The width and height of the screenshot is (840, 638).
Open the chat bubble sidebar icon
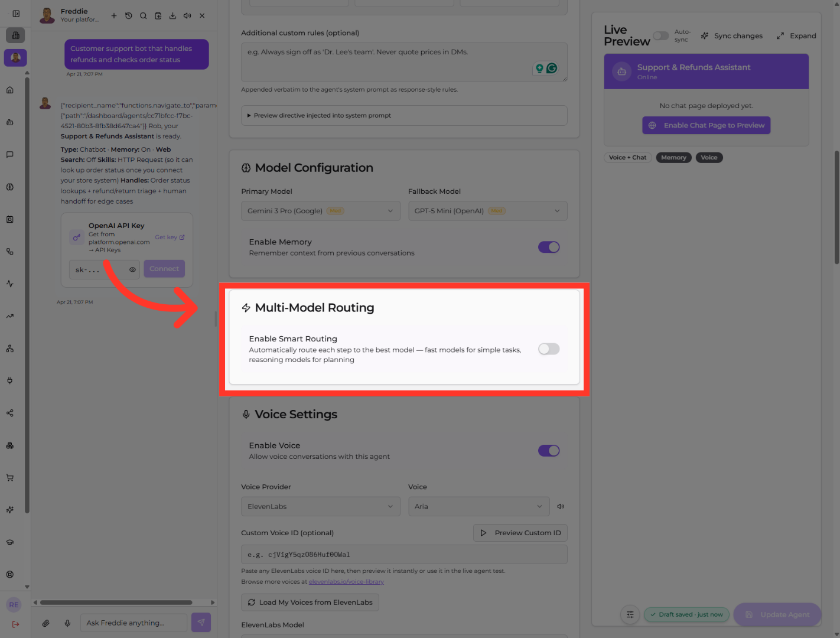pos(10,155)
